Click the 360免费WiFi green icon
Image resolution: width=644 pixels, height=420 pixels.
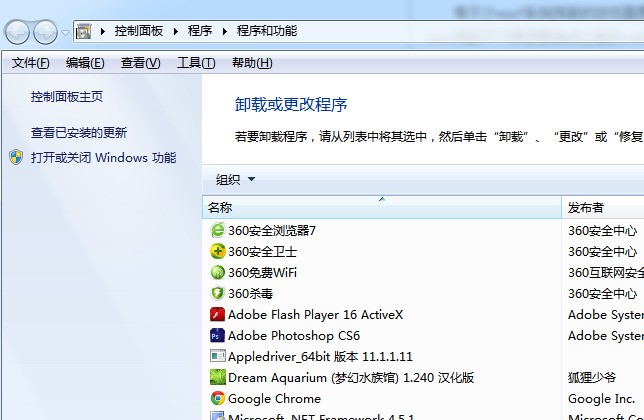coord(217,272)
